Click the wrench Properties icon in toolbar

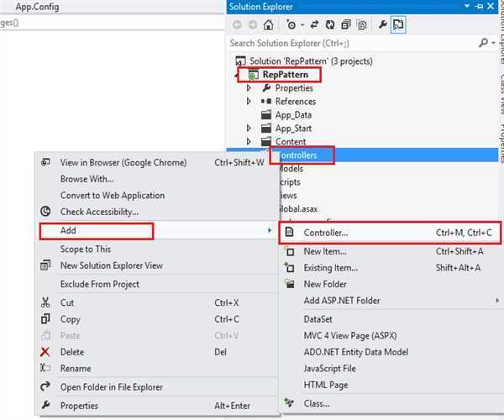tap(383, 25)
